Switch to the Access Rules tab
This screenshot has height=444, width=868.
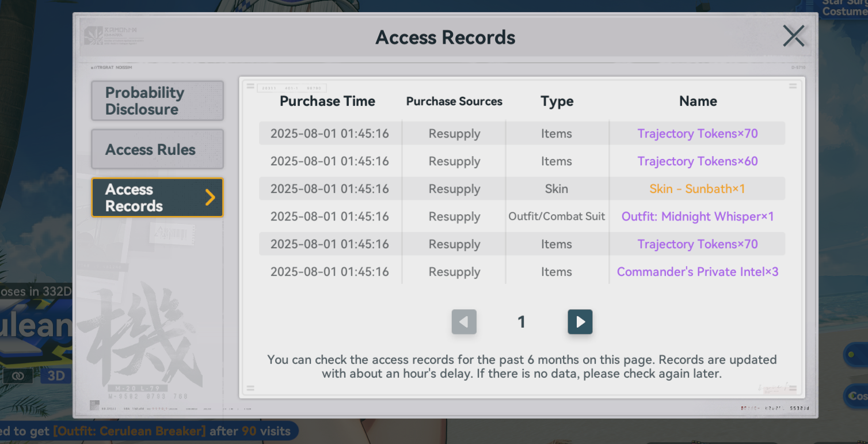point(157,149)
